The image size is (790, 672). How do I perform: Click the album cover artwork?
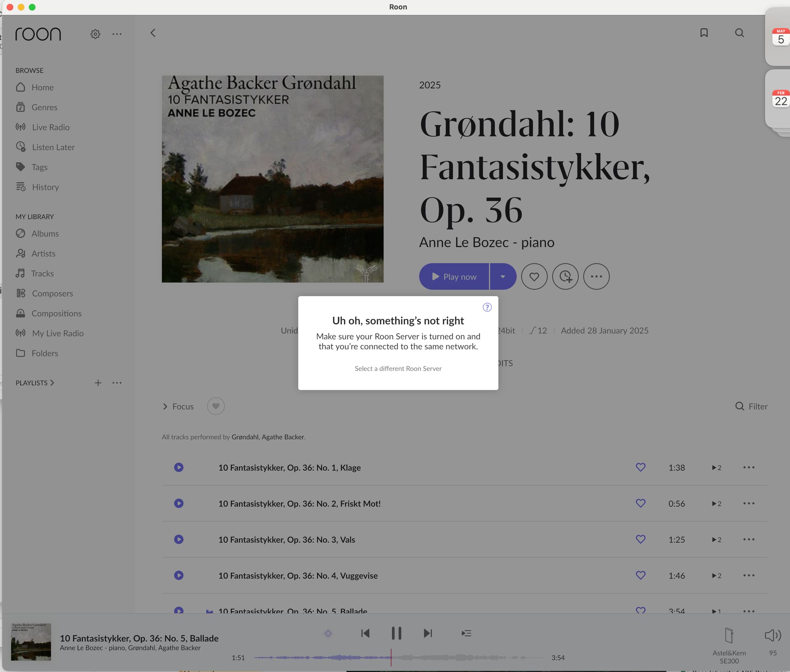click(x=272, y=179)
